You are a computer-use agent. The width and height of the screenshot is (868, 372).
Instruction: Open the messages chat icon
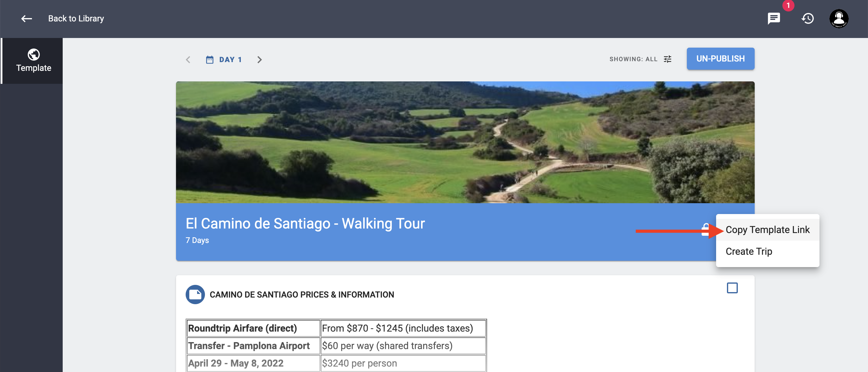[x=774, y=18]
